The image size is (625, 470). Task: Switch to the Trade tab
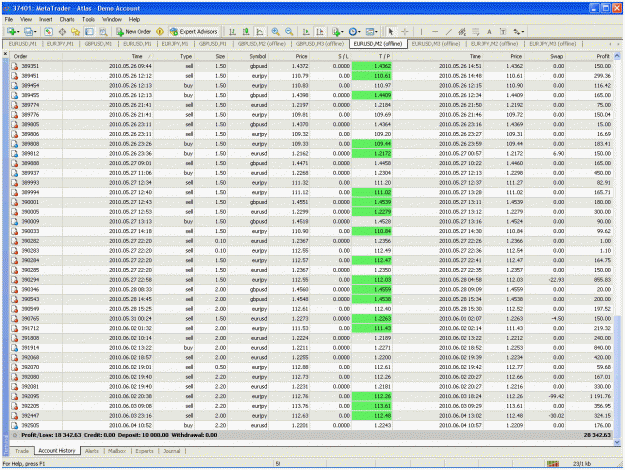pos(22,451)
